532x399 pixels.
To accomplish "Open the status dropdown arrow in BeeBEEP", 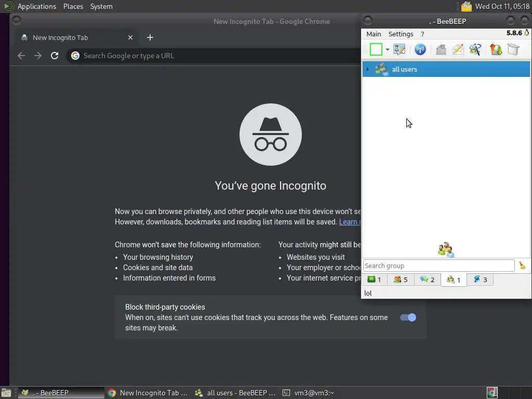I will coord(387,49).
